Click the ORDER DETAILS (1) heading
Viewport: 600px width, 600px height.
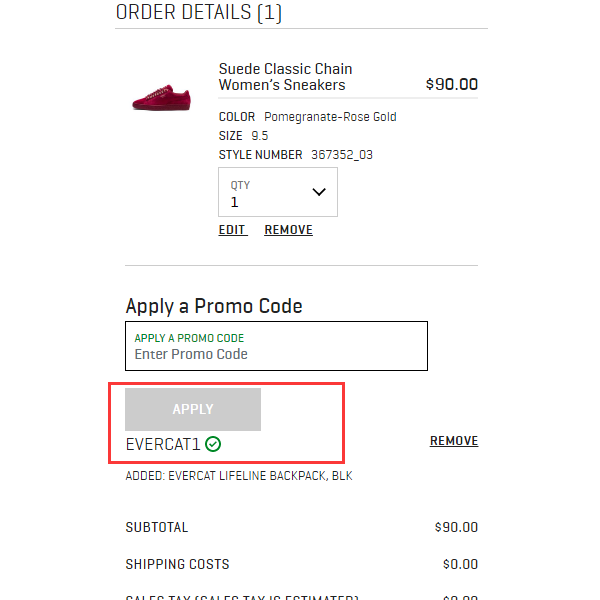click(x=199, y=13)
